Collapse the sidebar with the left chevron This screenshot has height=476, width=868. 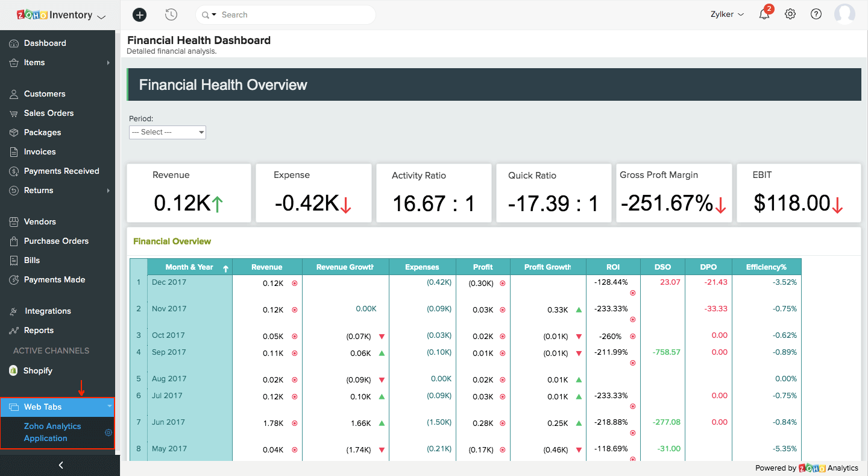60,465
